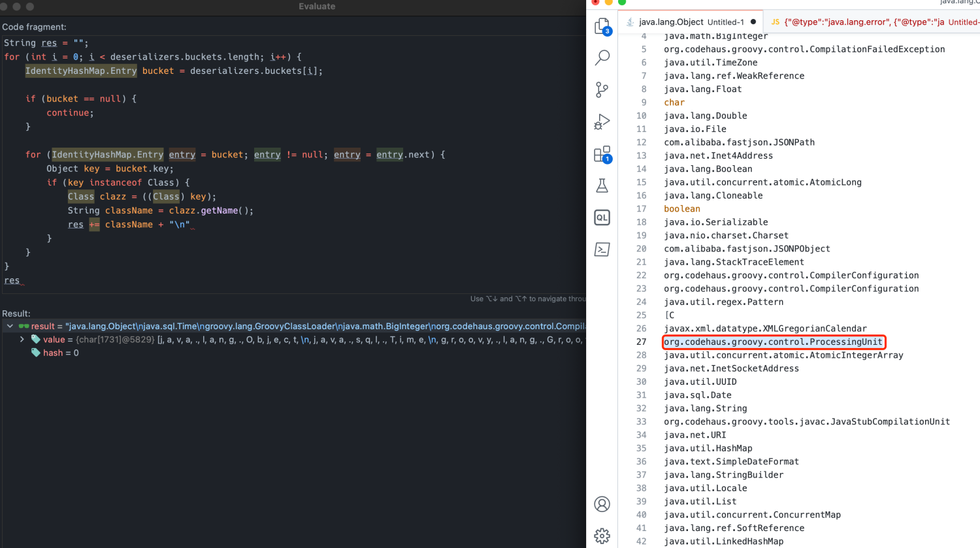Click the line com.alibaba.fastjson.JSONPObject
The width and height of the screenshot is (980, 548).
(x=747, y=249)
